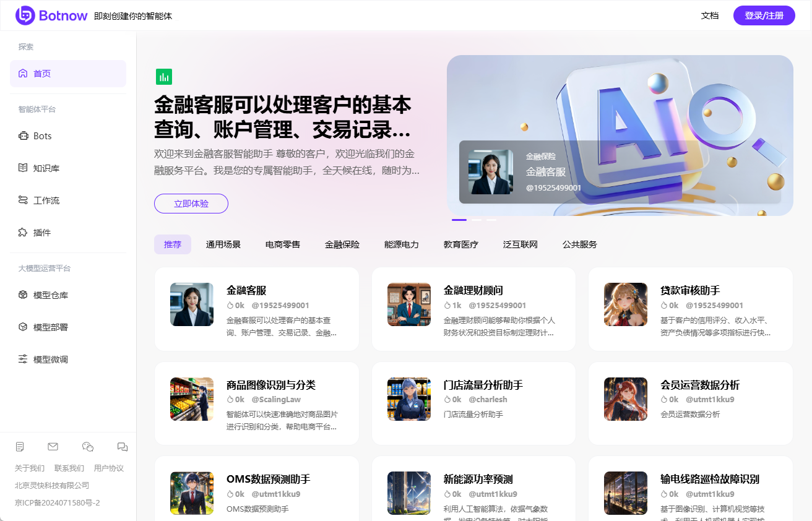
Task: Click the document icon in sidebar footer
Action: [20, 447]
